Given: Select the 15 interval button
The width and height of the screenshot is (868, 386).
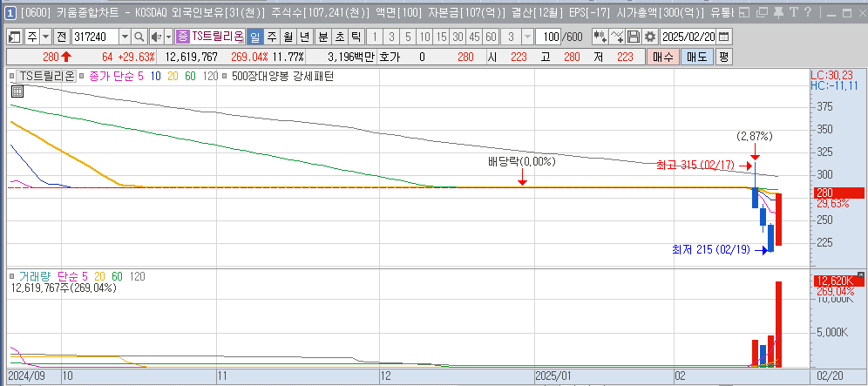Looking at the screenshot, I should (441, 37).
